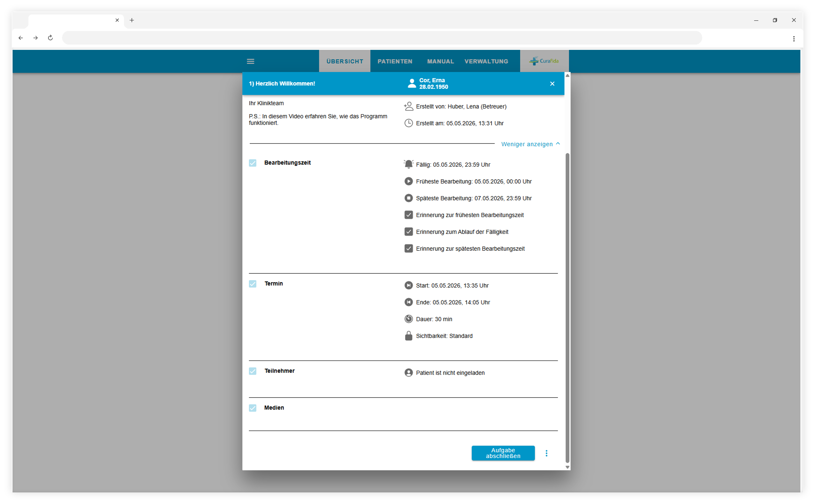This screenshot has height=504, width=815.
Task: Click the Termin section heading
Action: [274, 284]
